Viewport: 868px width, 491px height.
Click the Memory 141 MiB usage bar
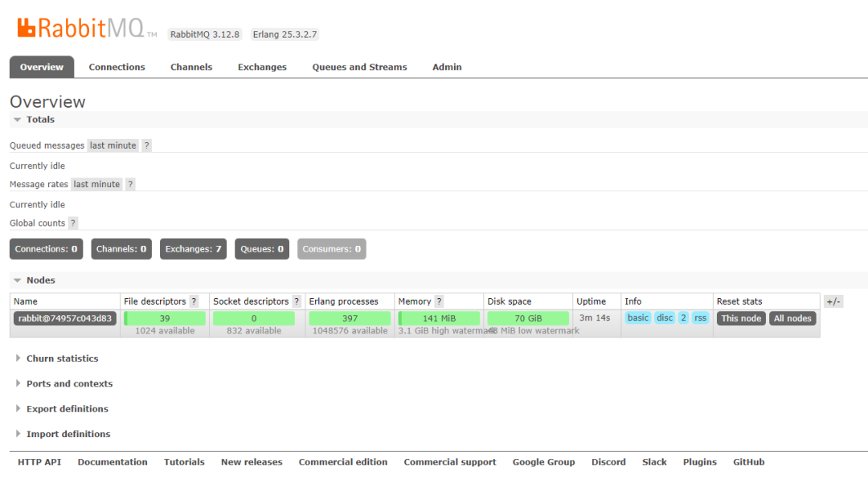tap(439, 318)
